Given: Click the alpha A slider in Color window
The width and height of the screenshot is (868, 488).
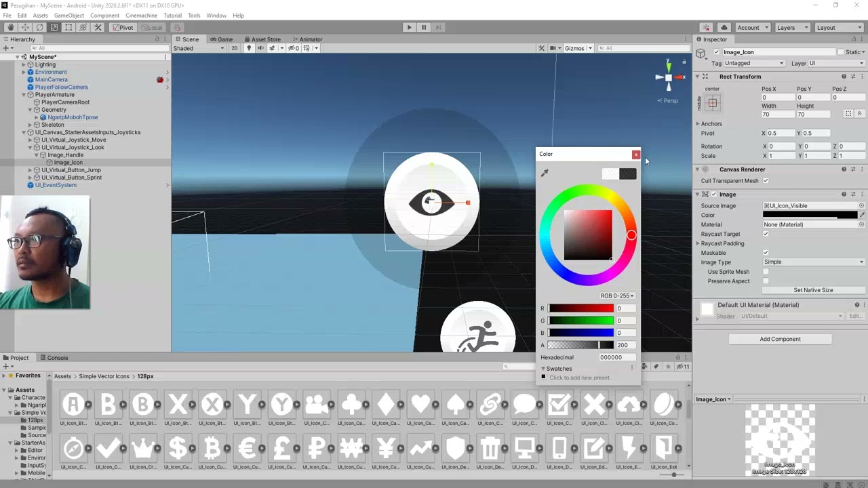Looking at the screenshot, I should [581, 345].
